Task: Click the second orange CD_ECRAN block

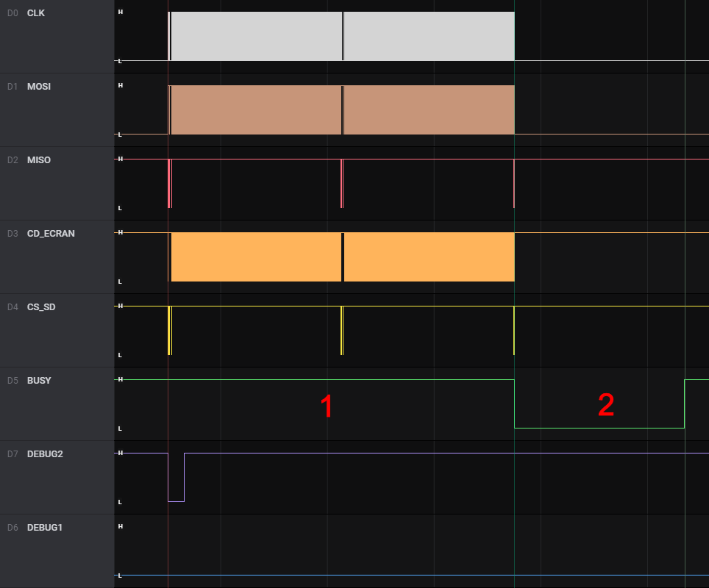Action: pos(429,257)
